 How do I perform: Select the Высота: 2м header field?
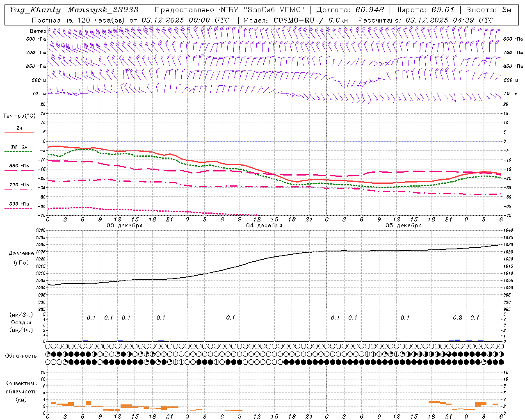[488, 10]
